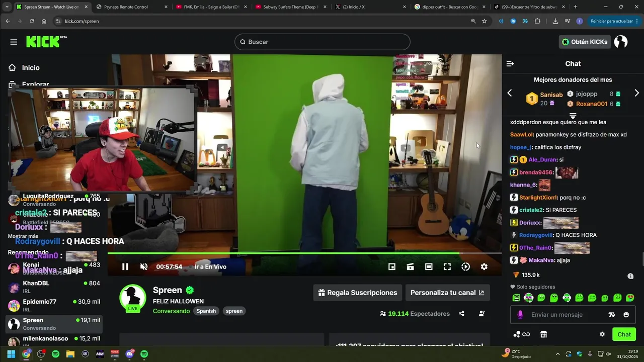644x362 pixels.
Task: Open the video player settings gear
Action: 484,267
